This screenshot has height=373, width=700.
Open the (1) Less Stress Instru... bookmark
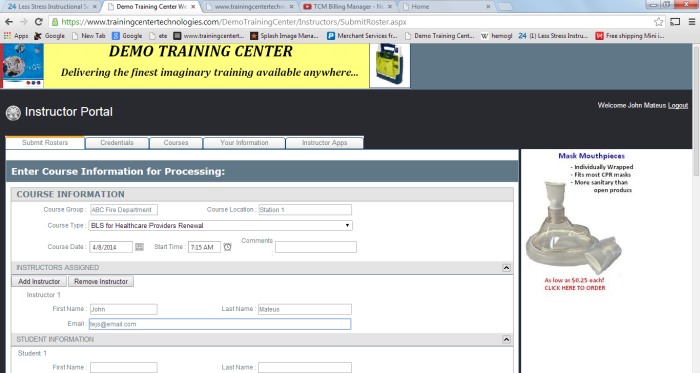point(553,36)
